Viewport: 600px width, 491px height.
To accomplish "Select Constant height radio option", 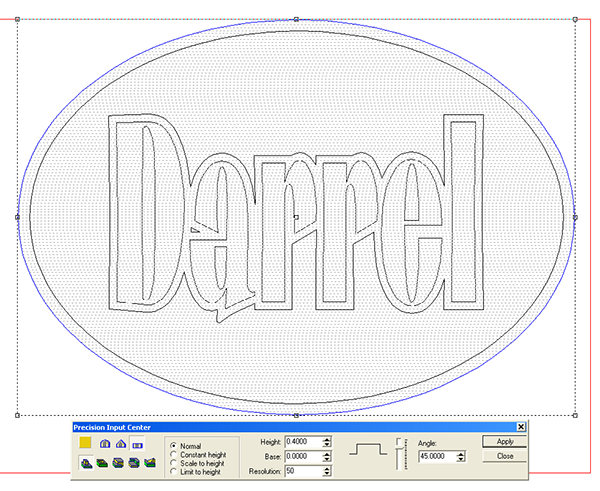I will tap(173, 455).
